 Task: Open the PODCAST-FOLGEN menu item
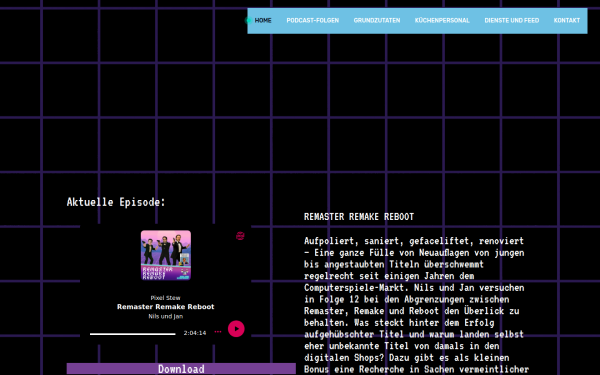313,21
